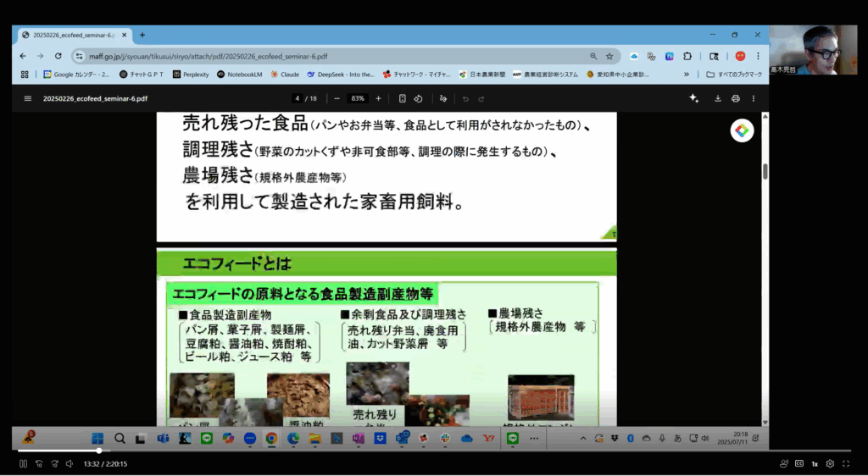Open the Perplexity bookmark
Screen dimensions: 868x476
[191, 74]
